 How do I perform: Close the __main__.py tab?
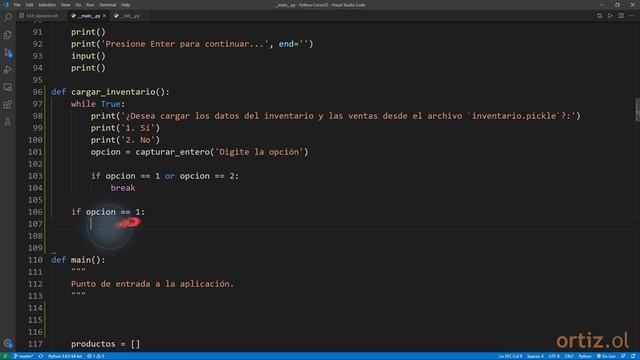104,16
